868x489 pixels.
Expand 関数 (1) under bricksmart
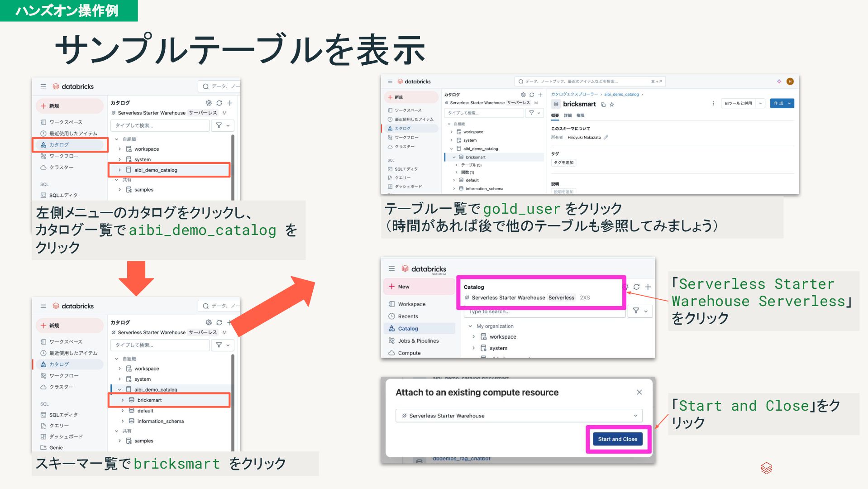coord(457,173)
